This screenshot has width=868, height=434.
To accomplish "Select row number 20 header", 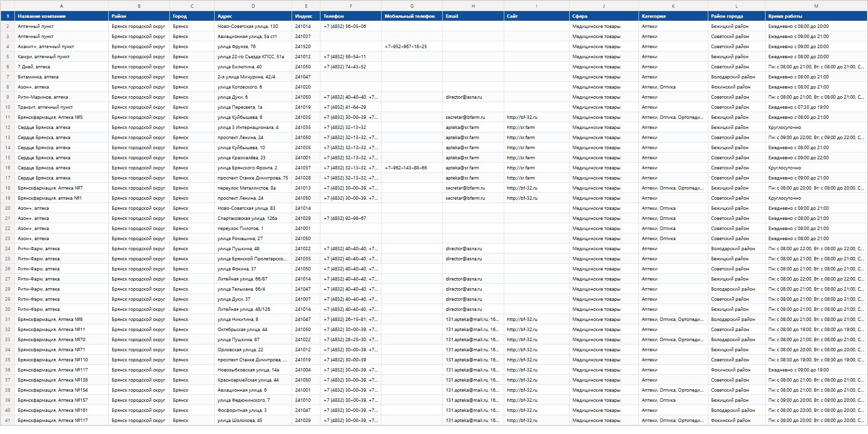I will coord(8,208).
